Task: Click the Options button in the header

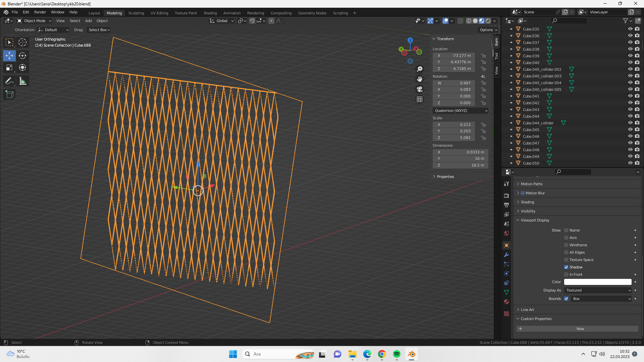Action: (488, 29)
